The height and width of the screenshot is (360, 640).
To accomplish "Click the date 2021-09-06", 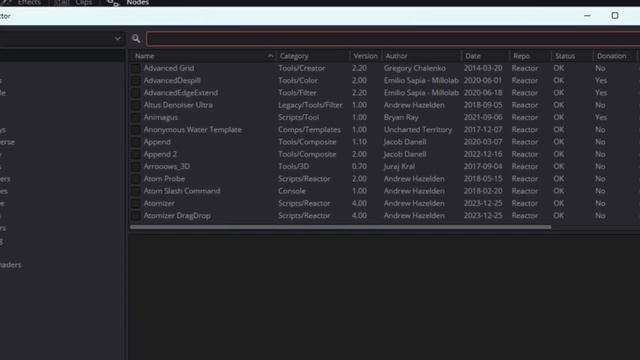I will [x=483, y=117].
